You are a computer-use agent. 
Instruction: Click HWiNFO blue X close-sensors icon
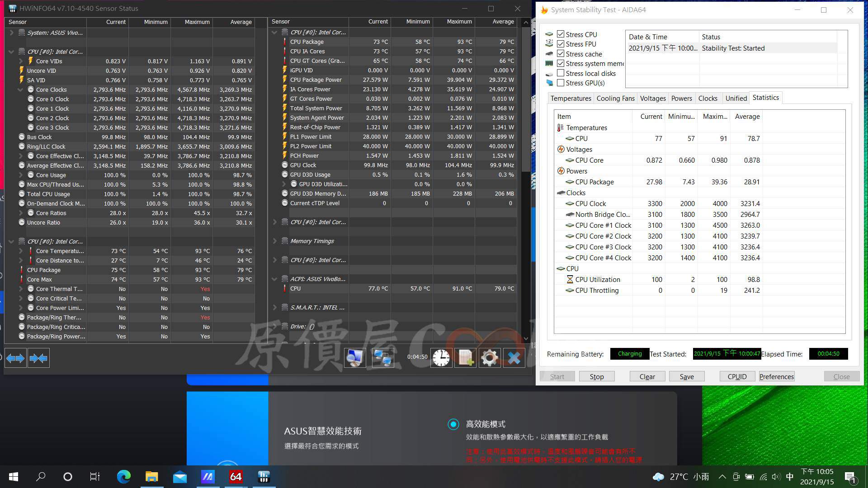click(514, 358)
